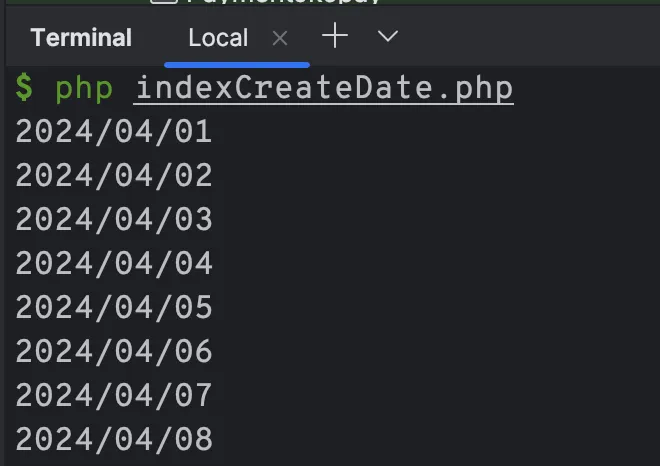Click the 2024/04/01 output line
The image size is (660, 466).
pos(114,132)
